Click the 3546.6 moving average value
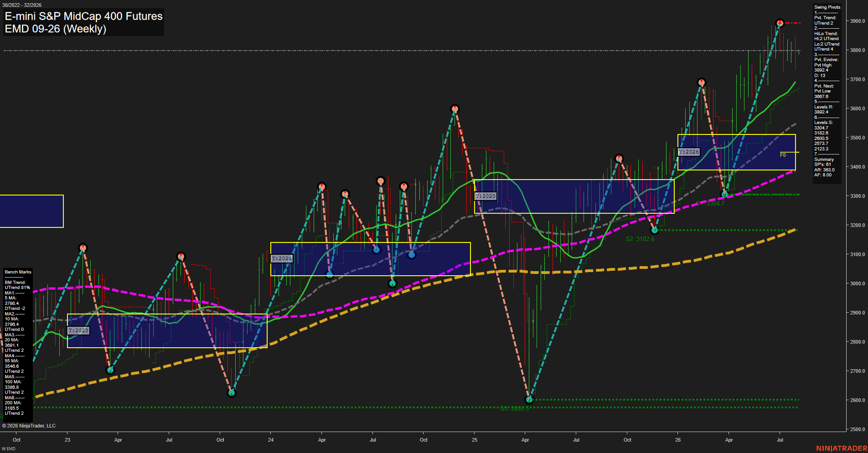 12,366
